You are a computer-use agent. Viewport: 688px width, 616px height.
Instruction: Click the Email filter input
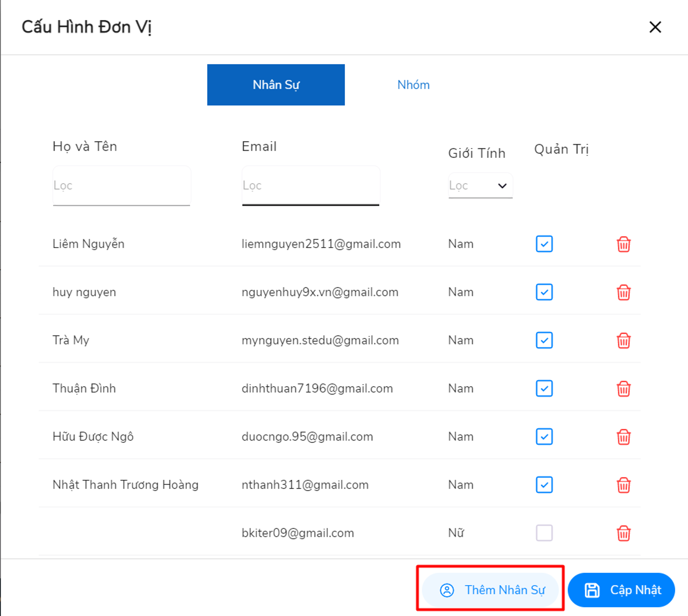(311, 186)
